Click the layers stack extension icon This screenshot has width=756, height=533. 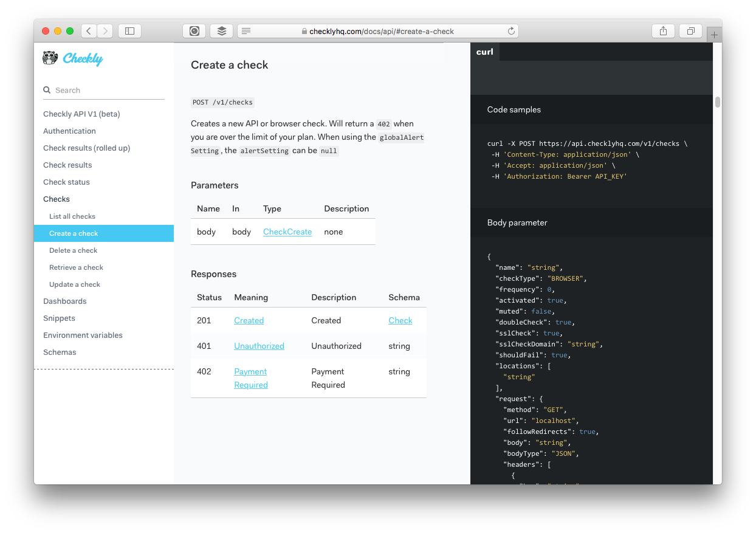click(x=222, y=31)
